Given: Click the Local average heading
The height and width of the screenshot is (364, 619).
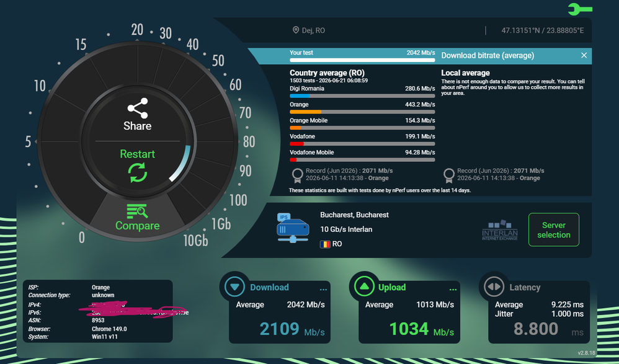Looking at the screenshot, I should [x=465, y=73].
